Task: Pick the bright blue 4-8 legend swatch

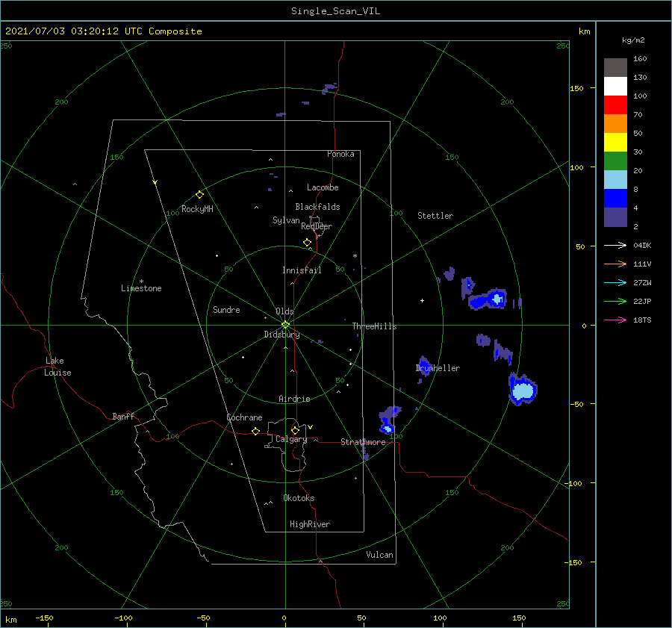Action: tap(615, 199)
